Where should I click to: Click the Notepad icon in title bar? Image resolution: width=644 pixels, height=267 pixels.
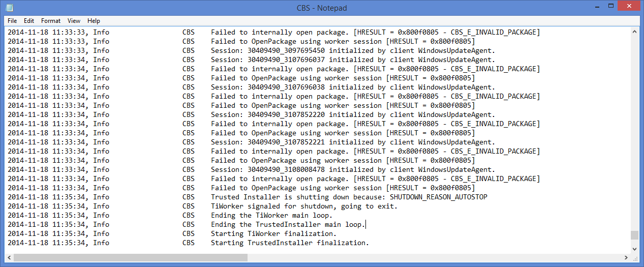[9, 8]
